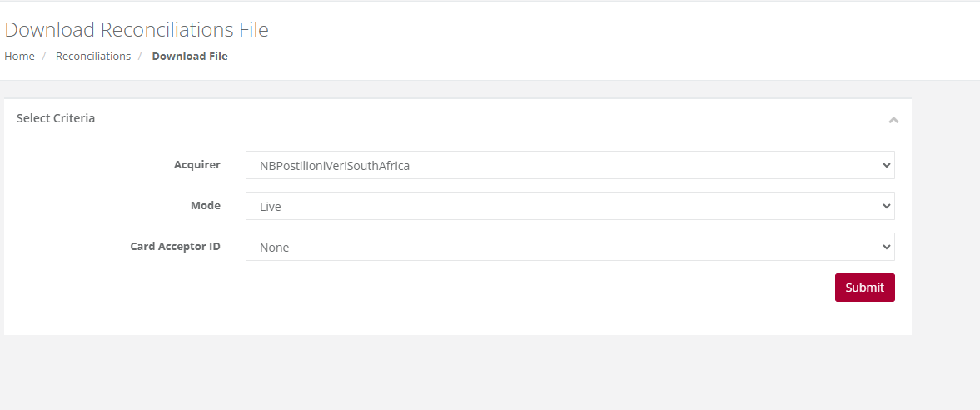Collapse the Select Criteria panel chevron
The height and width of the screenshot is (410, 980).
pos(893,119)
